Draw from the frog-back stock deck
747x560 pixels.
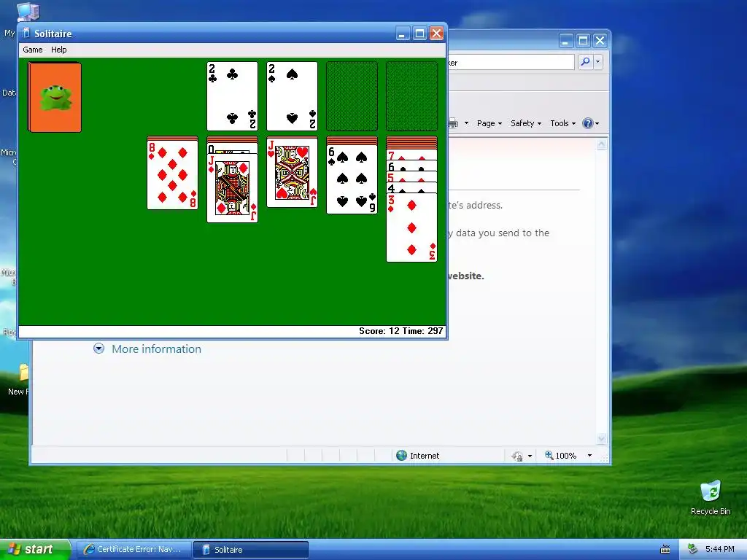55,97
